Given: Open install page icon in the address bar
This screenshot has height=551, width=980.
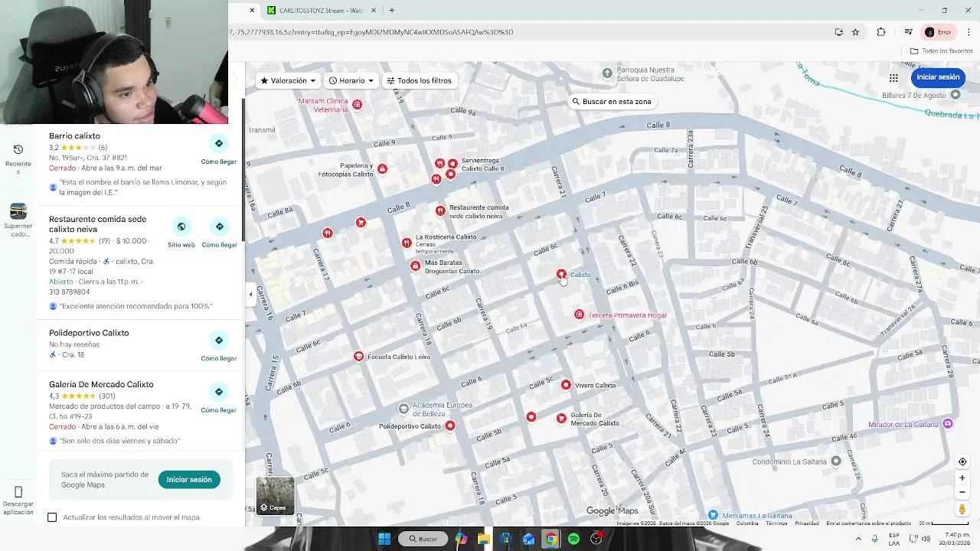Looking at the screenshot, I should pyautogui.click(x=839, y=32).
